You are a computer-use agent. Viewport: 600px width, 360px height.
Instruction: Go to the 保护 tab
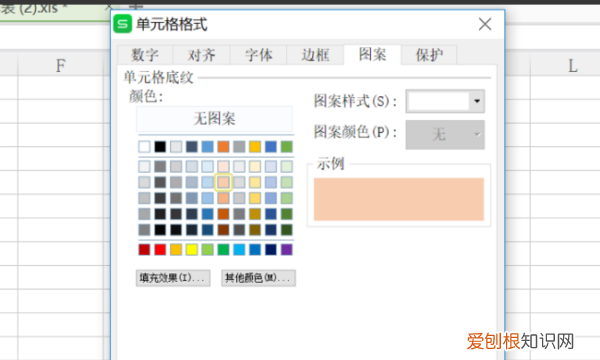pyautogui.click(x=429, y=55)
